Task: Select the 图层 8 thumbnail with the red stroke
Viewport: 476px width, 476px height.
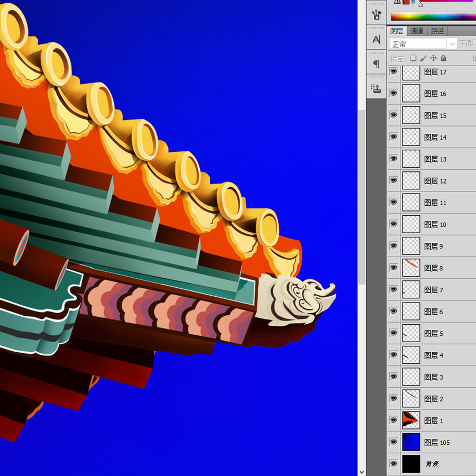Action: pos(411,268)
